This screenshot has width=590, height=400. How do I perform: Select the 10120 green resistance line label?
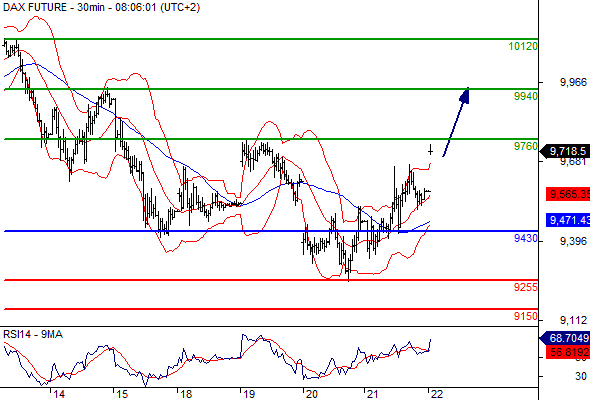pyautogui.click(x=523, y=46)
